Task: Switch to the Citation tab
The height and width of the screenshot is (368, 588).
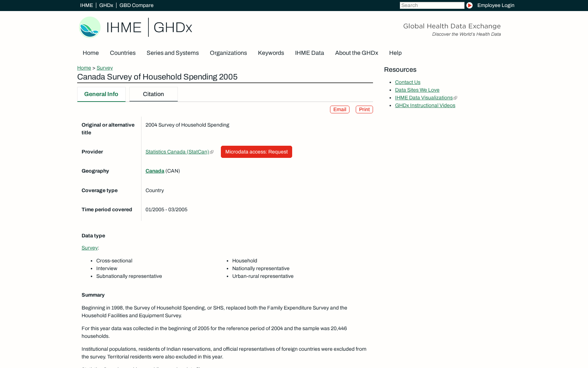Action: (x=154, y=94)
